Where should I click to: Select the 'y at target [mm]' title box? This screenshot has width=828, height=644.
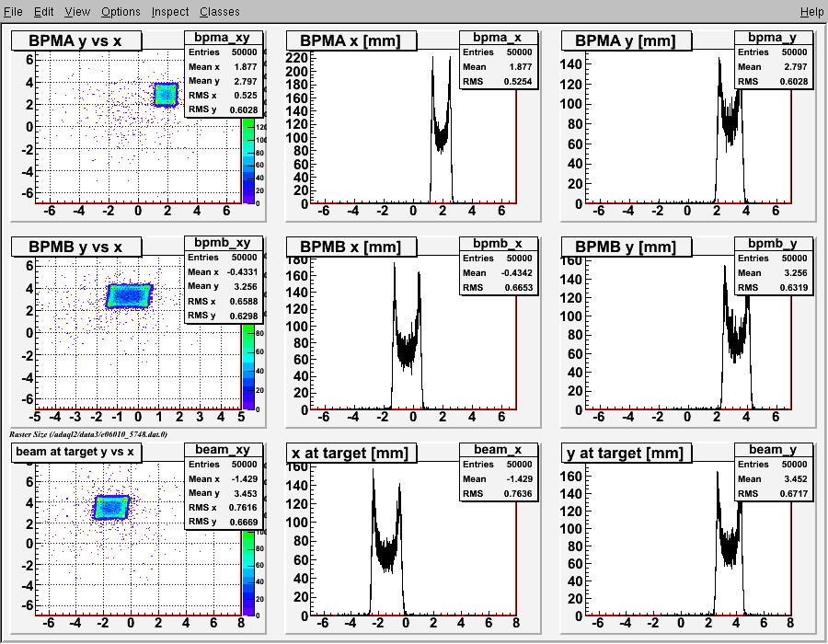pyautogui.click(x=626, y=453)
